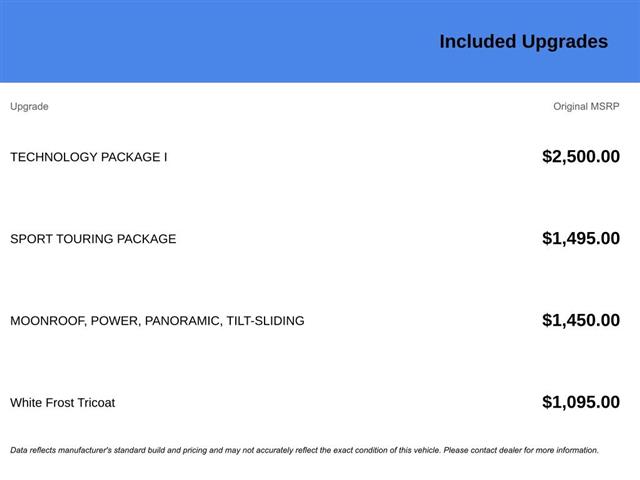640x480 pixels.
Task: Click the $2,500.00 price
Action: [580, 157]
